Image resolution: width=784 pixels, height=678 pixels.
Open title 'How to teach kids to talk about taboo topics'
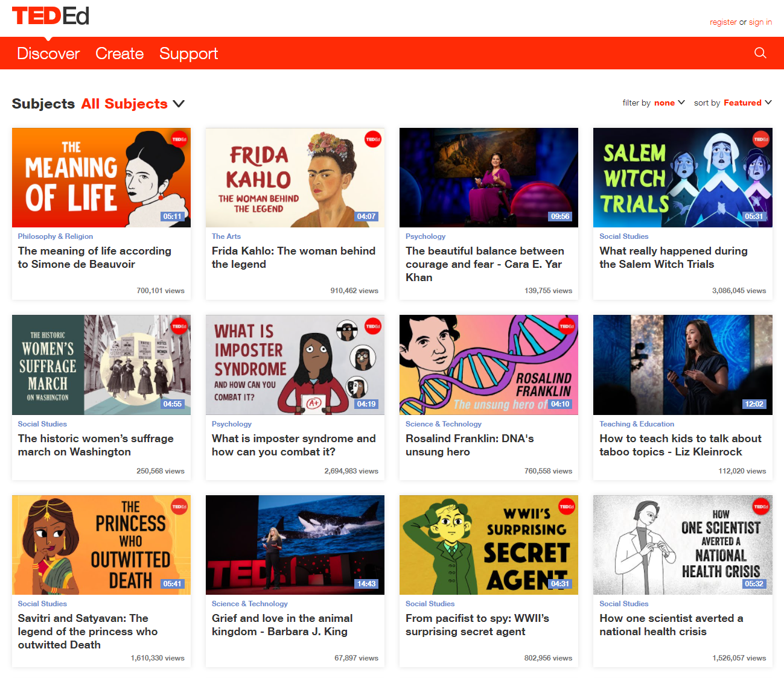point(681,445)
